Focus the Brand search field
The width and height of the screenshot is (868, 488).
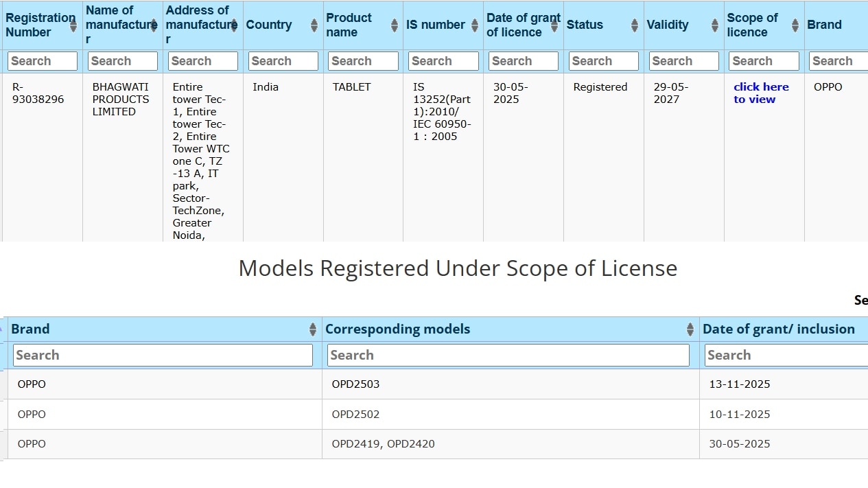(x=161, y=355)
